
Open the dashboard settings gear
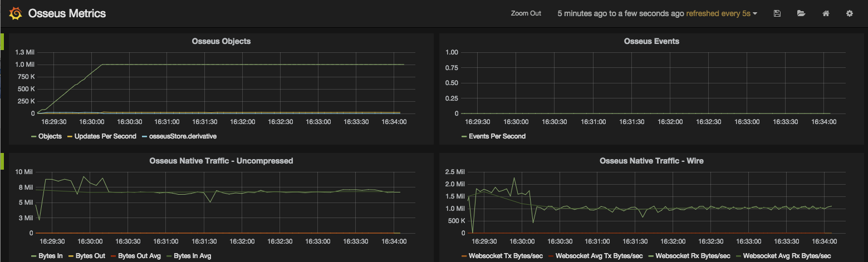(850, 13)
